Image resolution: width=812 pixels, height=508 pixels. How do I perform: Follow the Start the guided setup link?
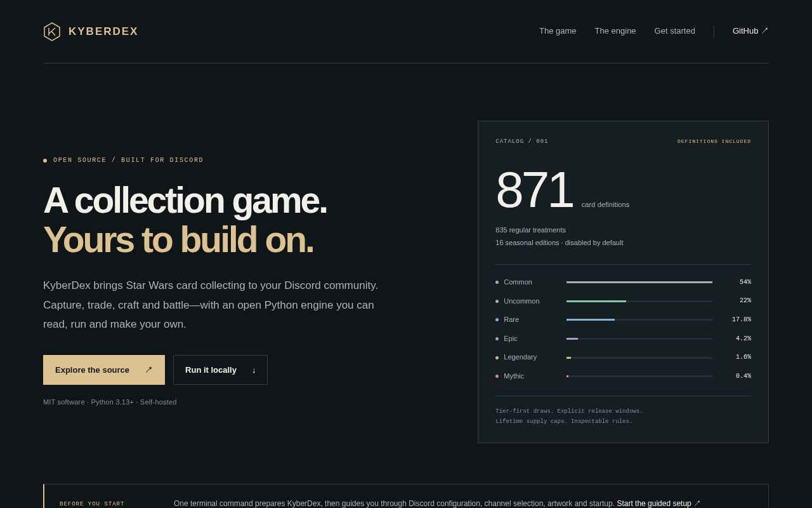click(658, 504)
